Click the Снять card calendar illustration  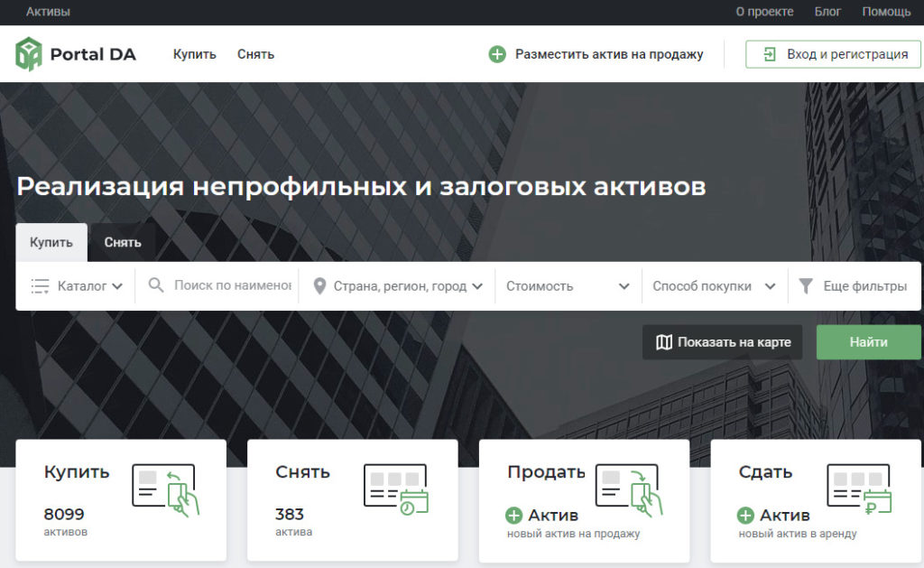(396, 489)
